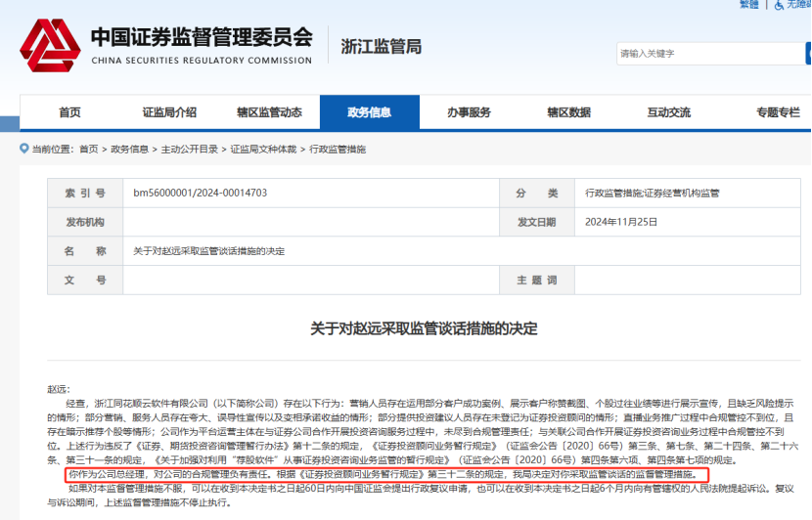The width and height of the screenshot is (812, 520).
Task: Open the 辖区数据 navigation tab
Action: coord(569,112)
